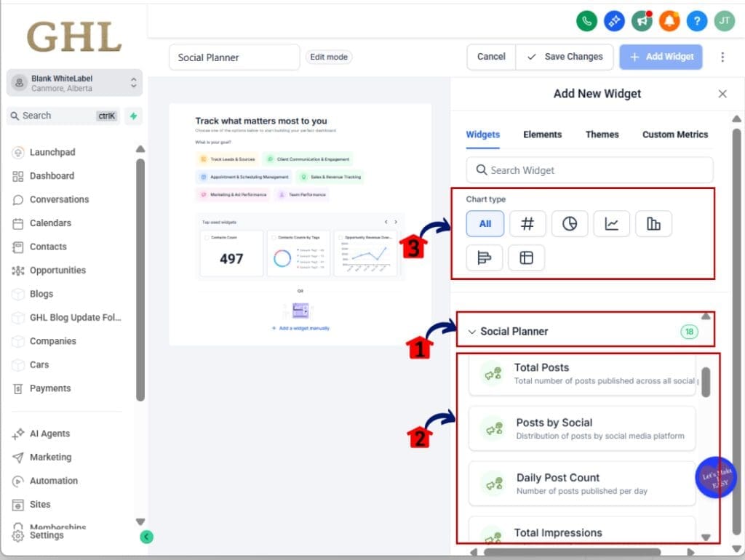Select the table chart type icon
The width and height of the screenshot is (745, 560).
(526, 258)
